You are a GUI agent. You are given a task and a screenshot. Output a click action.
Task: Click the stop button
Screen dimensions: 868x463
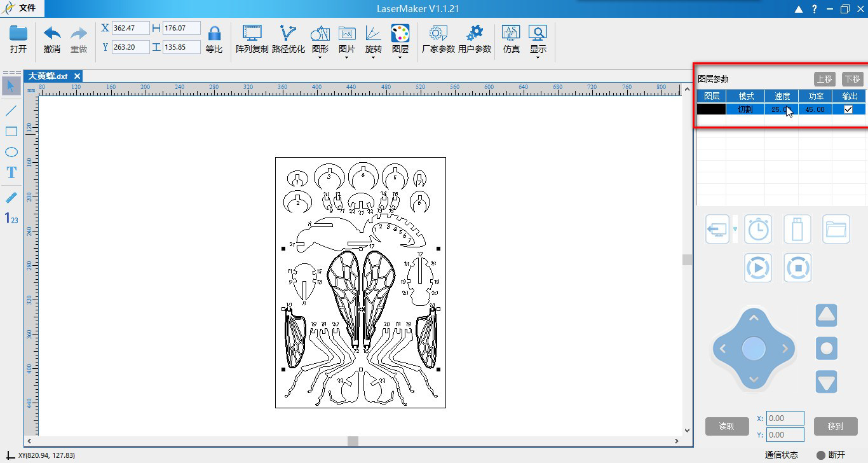[797, 268]
